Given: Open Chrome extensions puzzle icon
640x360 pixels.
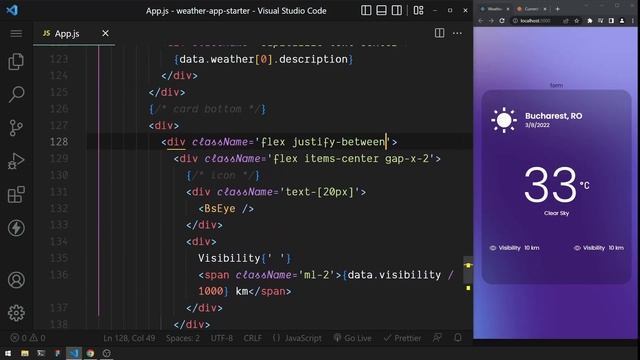Looking at the screenshot, I should [590, 20].
